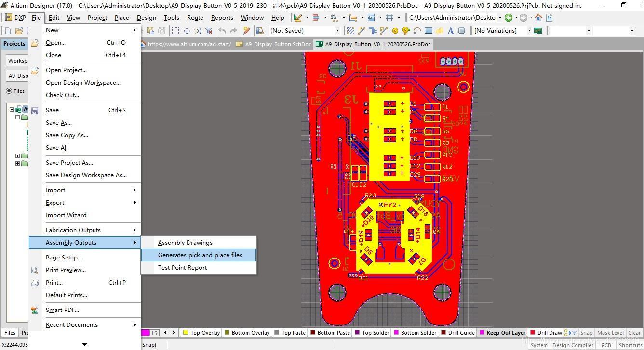The height and width of the screenshot is (350, 644).
Task: Click the dimension tool icon
Action: click(x=353, y=18)
